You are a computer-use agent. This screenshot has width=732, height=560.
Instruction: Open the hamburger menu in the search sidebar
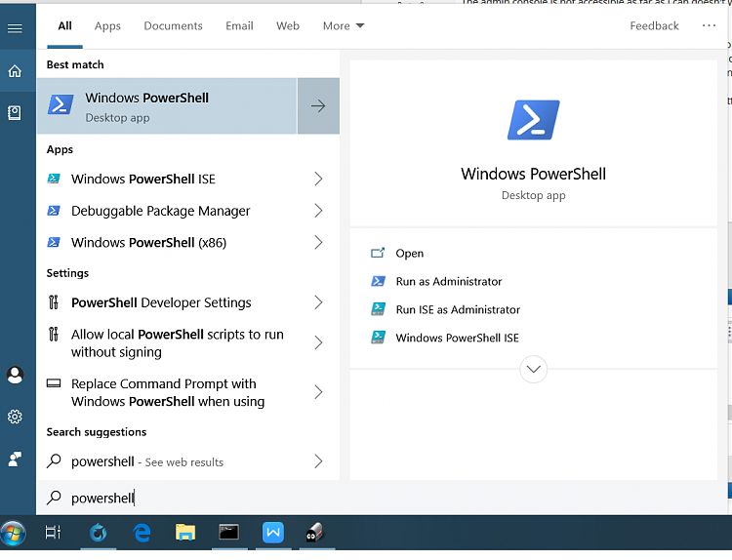coord(15,28)
